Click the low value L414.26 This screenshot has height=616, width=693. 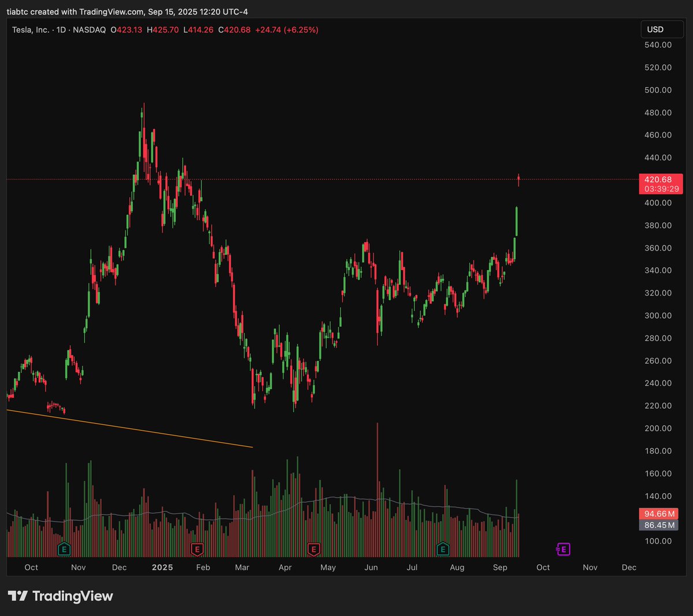[x=199, y=29]
